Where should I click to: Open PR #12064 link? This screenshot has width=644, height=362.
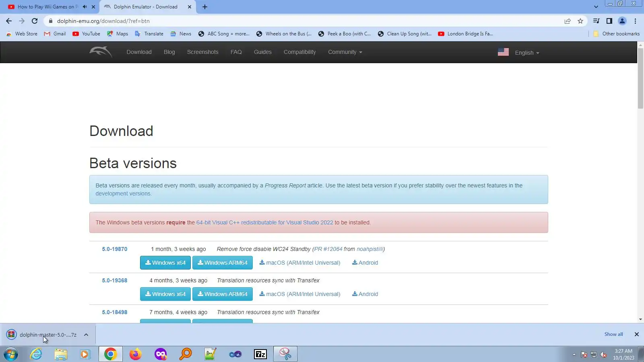pyautogui.click(x=328, y=249)
